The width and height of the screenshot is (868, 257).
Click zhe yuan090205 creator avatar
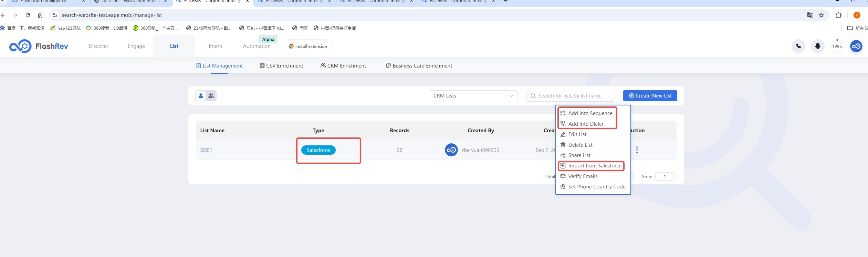(451, 150)
